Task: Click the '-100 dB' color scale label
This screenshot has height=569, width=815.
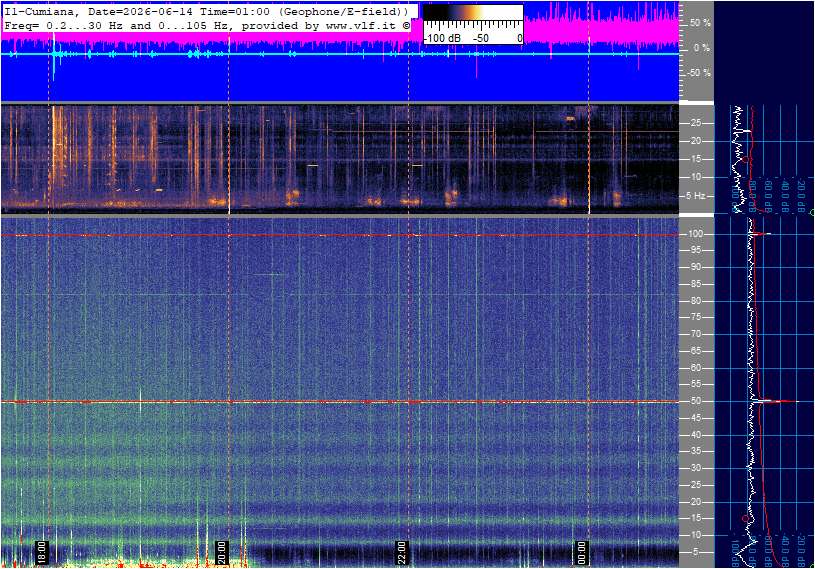Action: [x=442, y=38]
